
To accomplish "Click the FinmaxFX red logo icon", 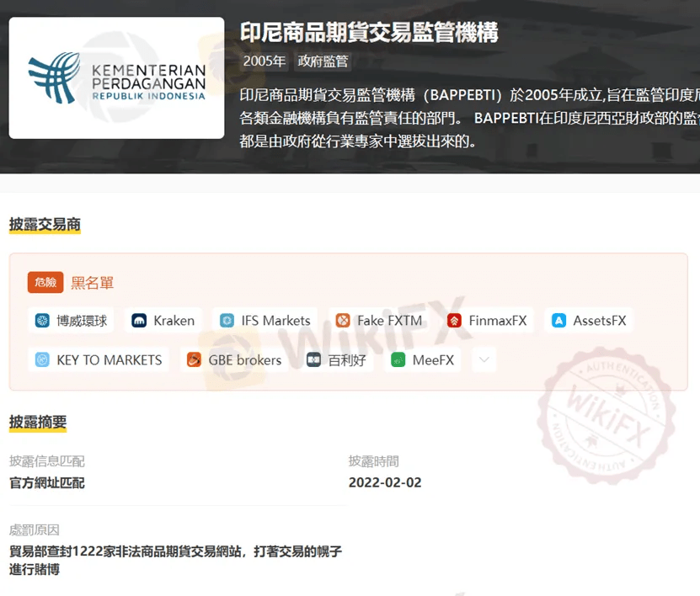I will 454,320.
